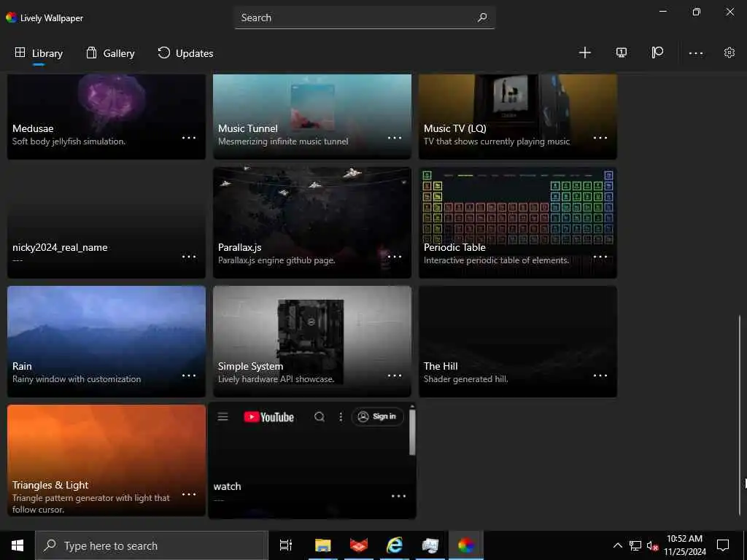Click the YouTube logo in watch card
This screenshot has width=747, height=560.
[268, 417]
